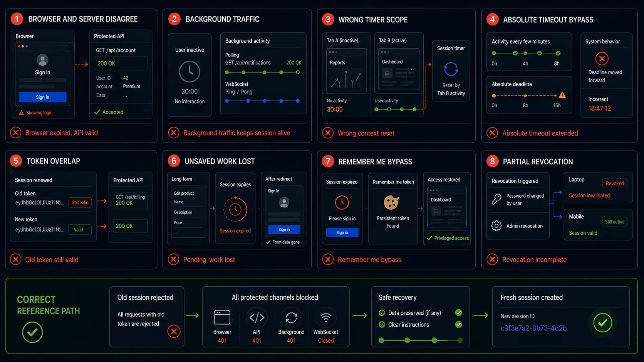Click the Tab B (active) tab
The width and height of the screenshot is (644, 362).
(392, 40)
